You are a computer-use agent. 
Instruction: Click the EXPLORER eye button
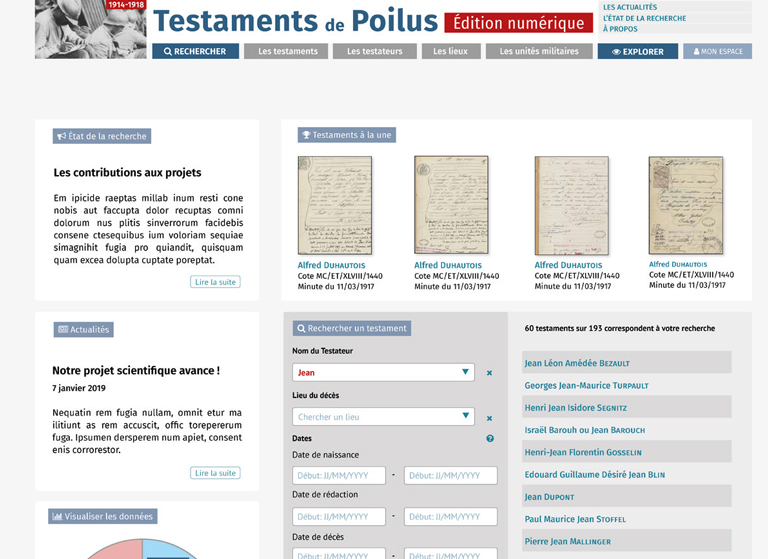coord(638,51)
